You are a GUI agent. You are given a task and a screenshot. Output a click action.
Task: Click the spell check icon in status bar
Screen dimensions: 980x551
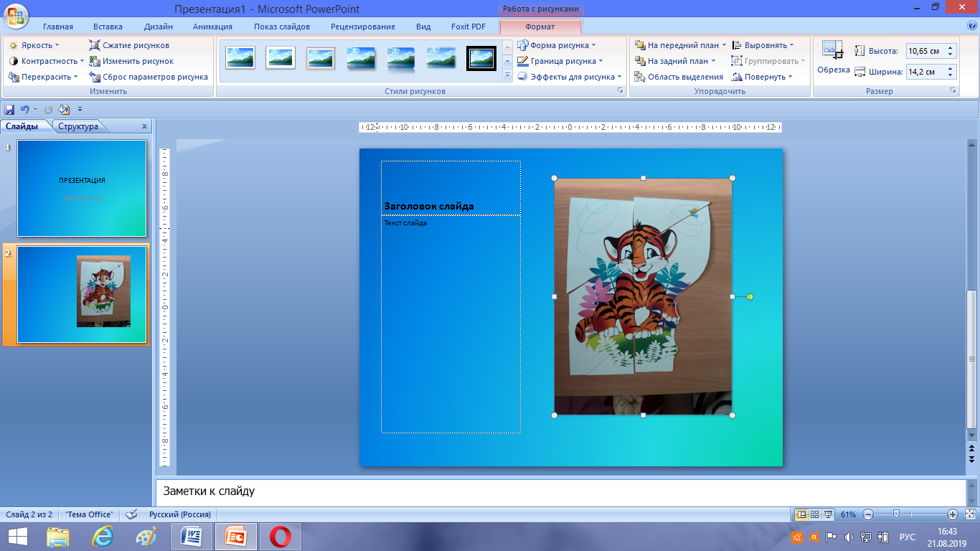(131, 514)
